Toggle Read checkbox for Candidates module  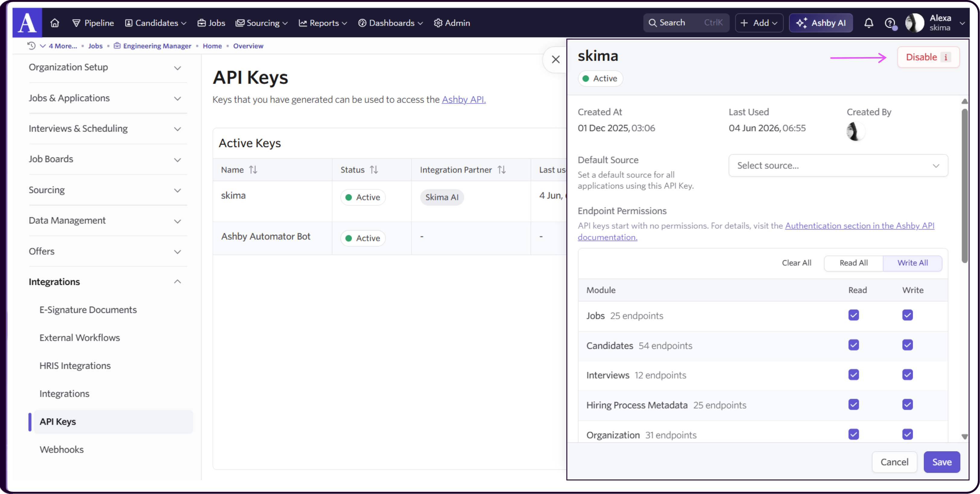coord(853,345)
